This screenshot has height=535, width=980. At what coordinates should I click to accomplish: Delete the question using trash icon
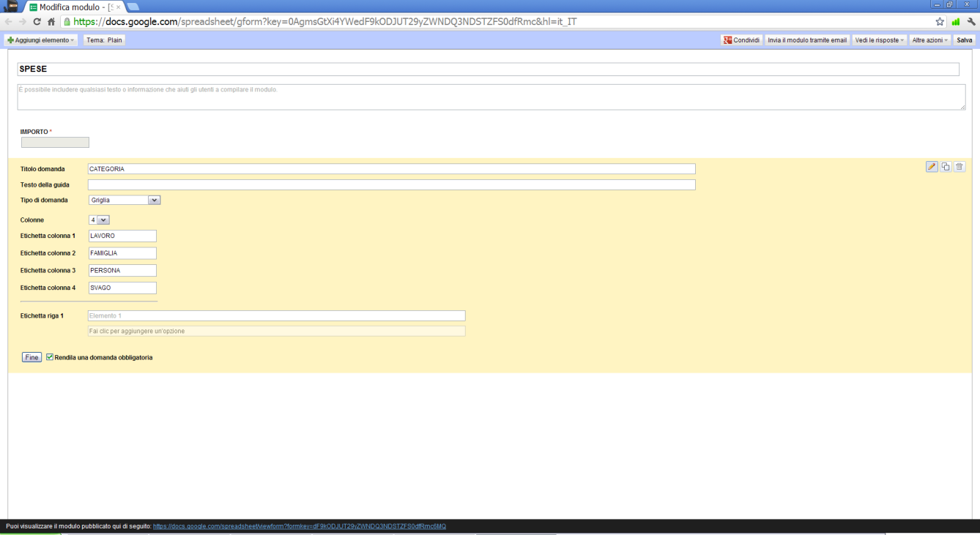[x=959, y=167]
